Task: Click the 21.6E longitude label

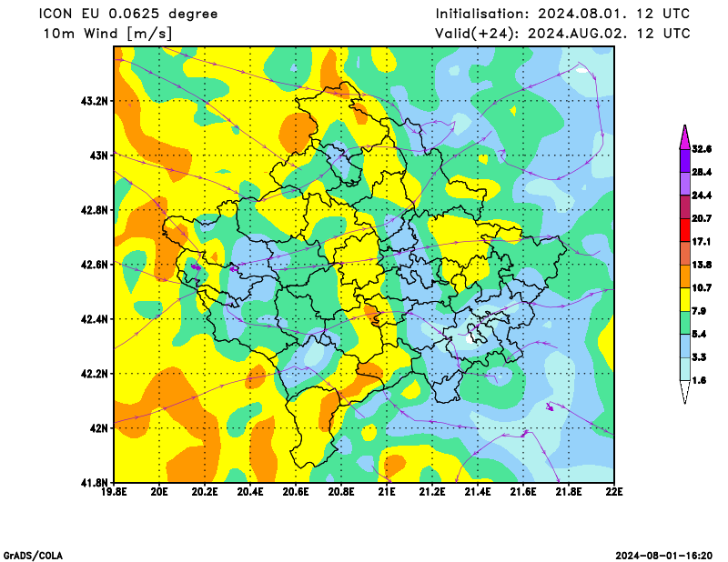Action: tap(523, 491)
